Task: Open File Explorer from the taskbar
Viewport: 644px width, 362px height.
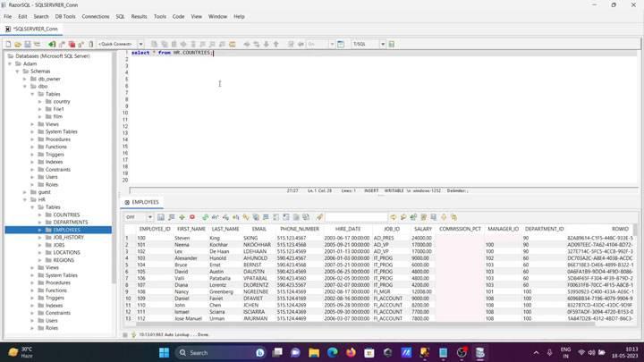Action: click(x=314, y=352)
